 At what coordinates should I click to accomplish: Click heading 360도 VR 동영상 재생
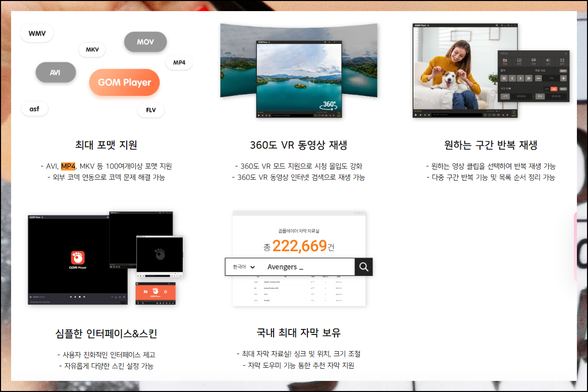tap(298, 145)
